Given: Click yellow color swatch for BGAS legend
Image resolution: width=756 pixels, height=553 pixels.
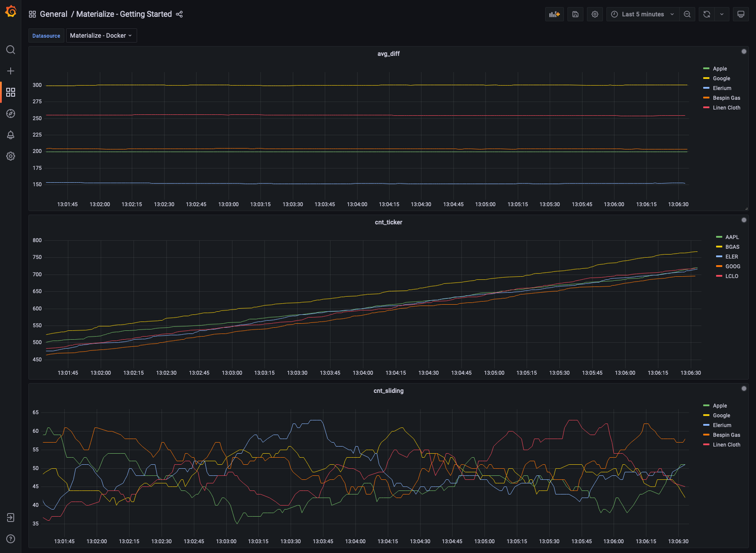Looking at the screenshot, I should click(x=719, y=247).
